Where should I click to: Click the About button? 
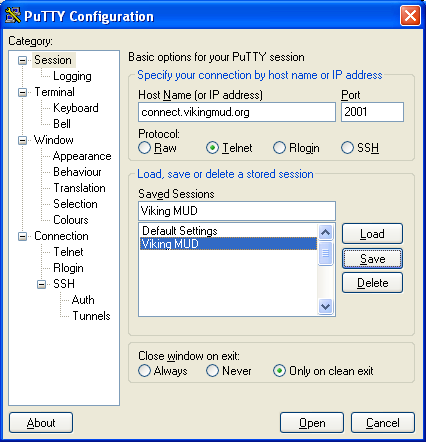tap(41, 423)
